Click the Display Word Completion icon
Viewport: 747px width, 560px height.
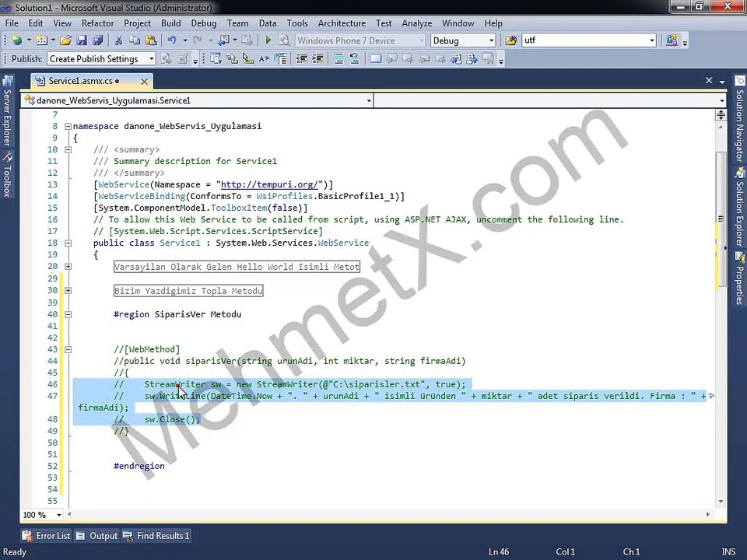point(264,58)
